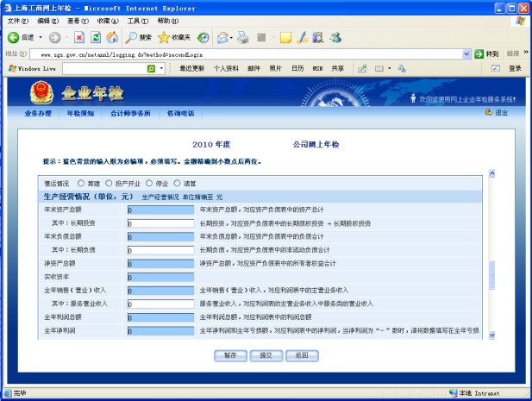Select the 筹建 radio button
This screenshot has height=401, width=532.
tap(82, 183)
